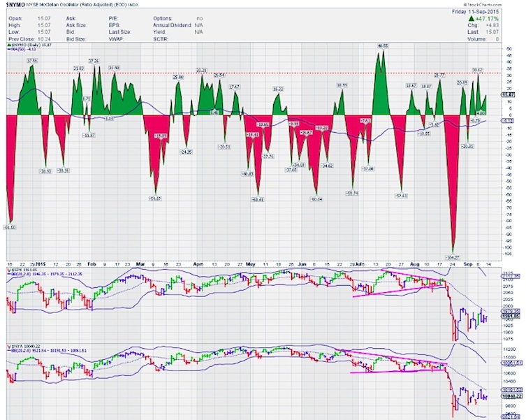The image size is (526, 420).
Task: Click the $SPX panel legend label
Action: (21, 270)
